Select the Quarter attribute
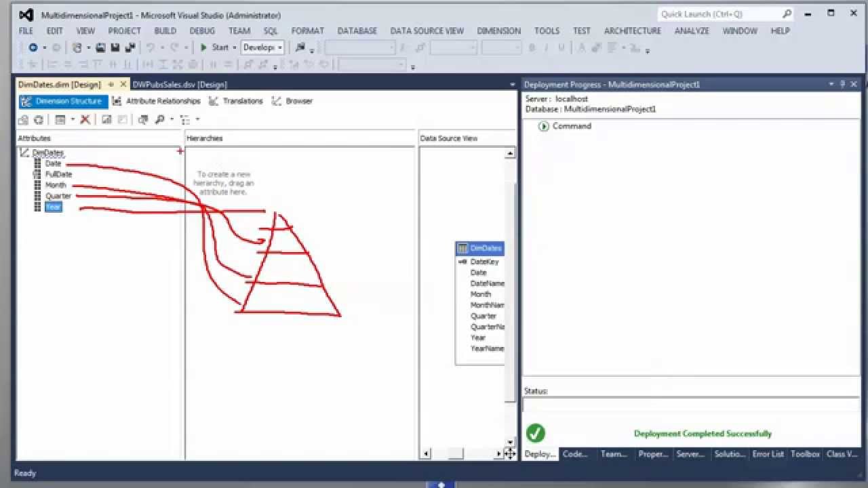The width and height of the screenshot is (868, 488). (58, 196)
